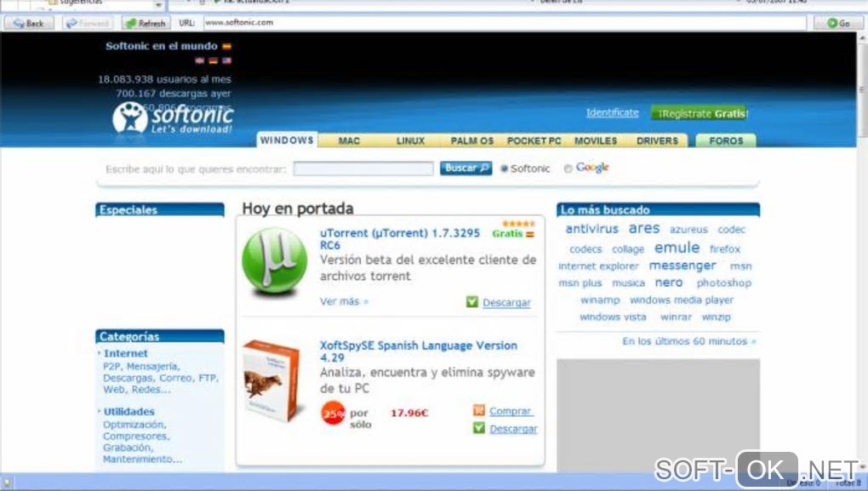
Task: Click the Forward navigation button
Action: click(88, 23)
